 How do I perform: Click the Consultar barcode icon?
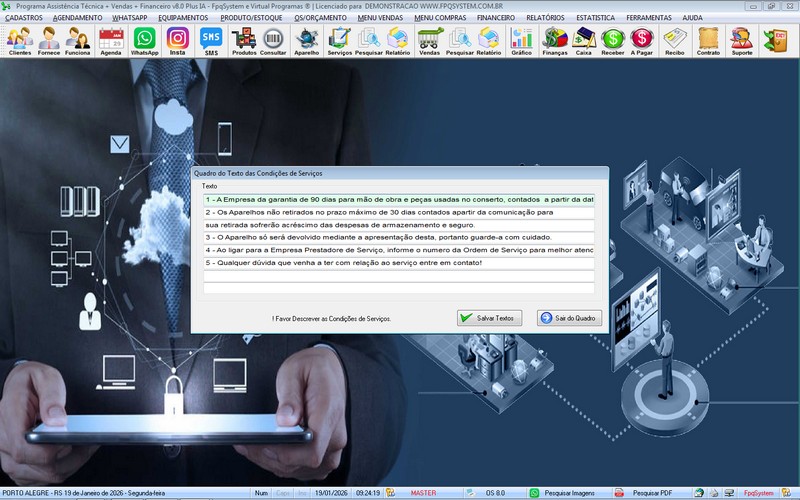pos(273,41)
